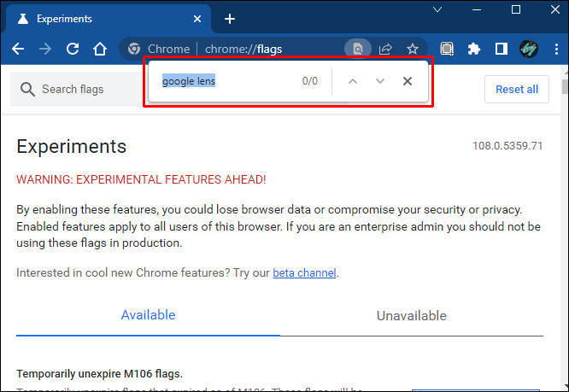This screenshot has width=569, height=392.
Task: Click the Reset all button
Action: coord(517,89)
